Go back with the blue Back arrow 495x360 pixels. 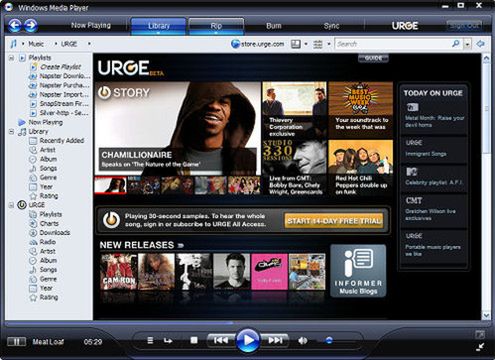pyautogui.click(x=14, y=25)
